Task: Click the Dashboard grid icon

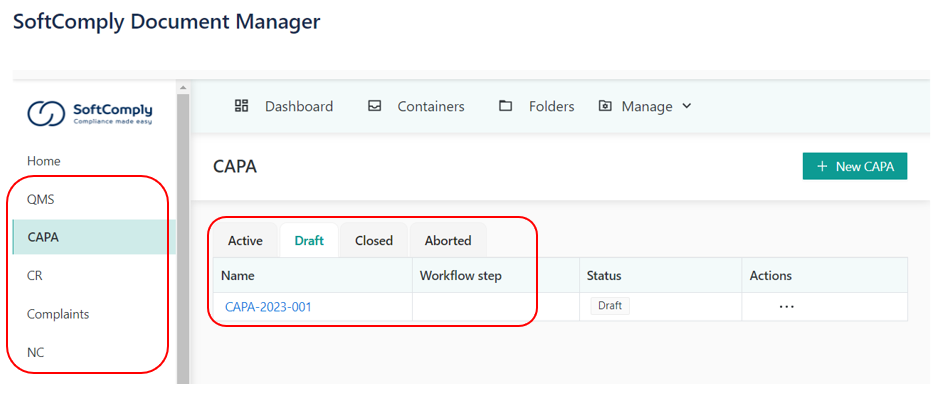Action: [242, 106]
